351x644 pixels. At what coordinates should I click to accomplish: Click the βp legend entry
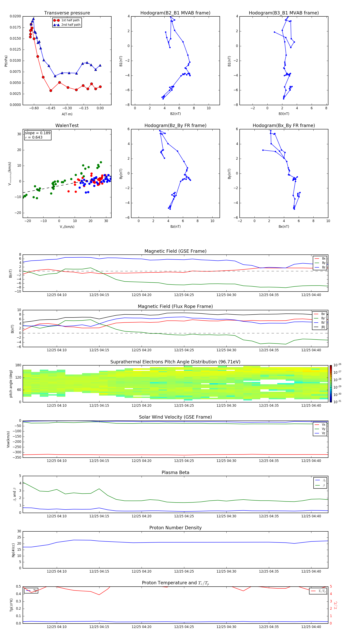(x=320, y=480)
